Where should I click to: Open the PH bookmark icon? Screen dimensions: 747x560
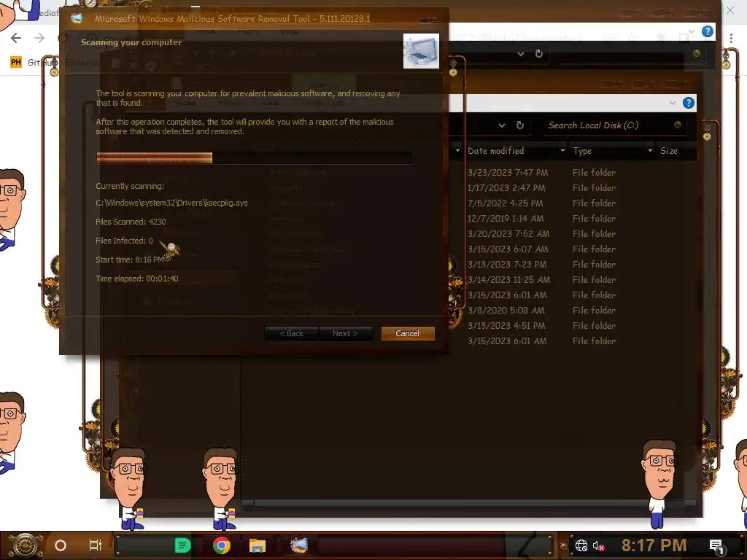tap(16, 62)
